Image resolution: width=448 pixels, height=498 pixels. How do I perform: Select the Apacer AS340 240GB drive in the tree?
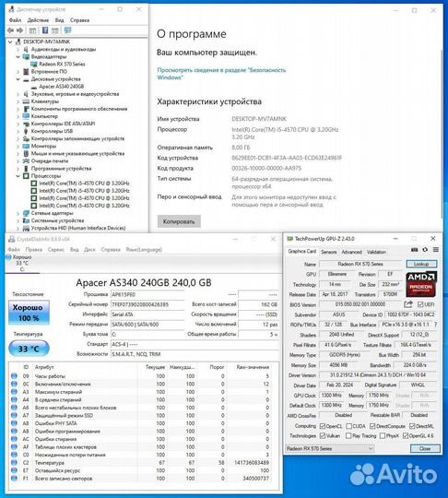click(x=61, y=87)
